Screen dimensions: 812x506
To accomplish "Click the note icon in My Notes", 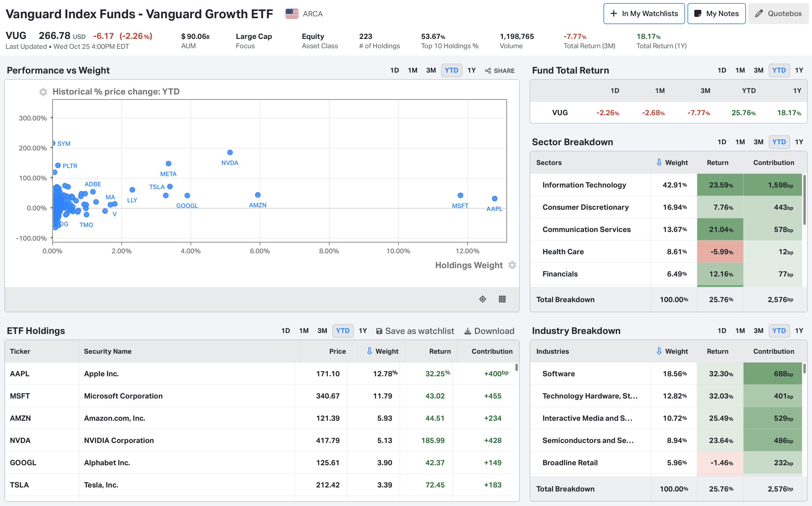I will pyautogui.click(x=698, y=13).
